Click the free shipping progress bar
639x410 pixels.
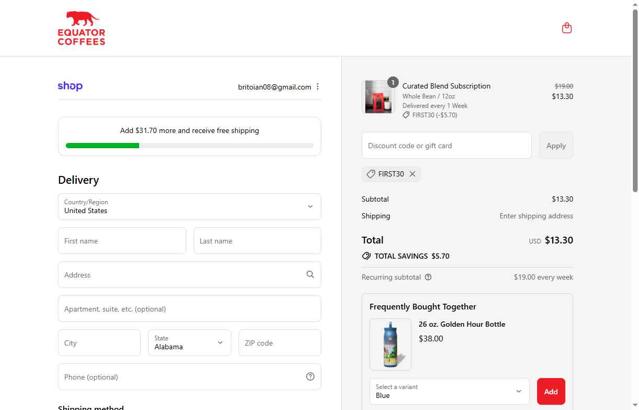click(189, 145)
